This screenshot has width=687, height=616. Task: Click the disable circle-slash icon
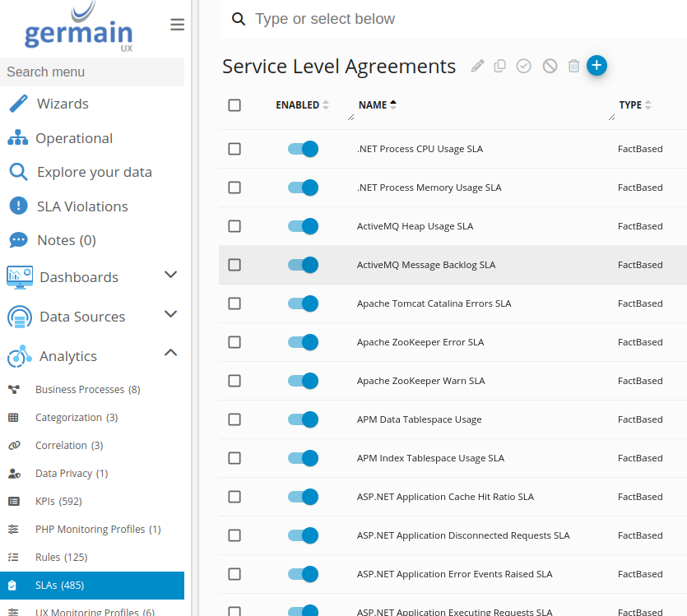(550, 67)
